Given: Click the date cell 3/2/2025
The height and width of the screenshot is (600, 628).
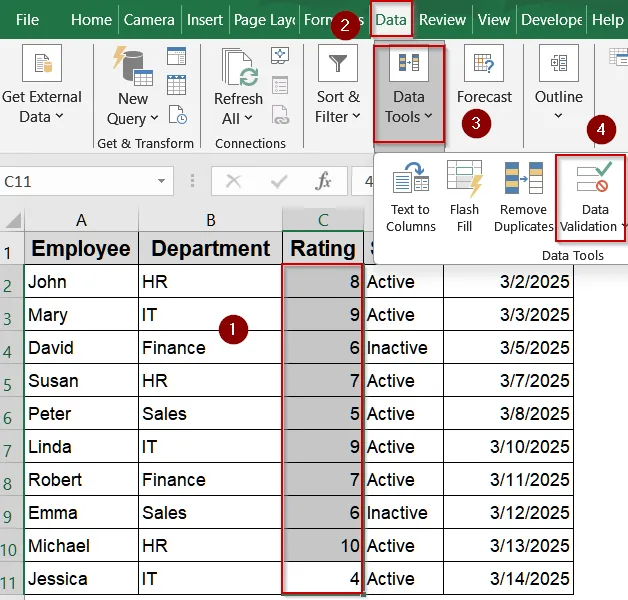Looking at the screenshot, I should (x=509, y=281).
